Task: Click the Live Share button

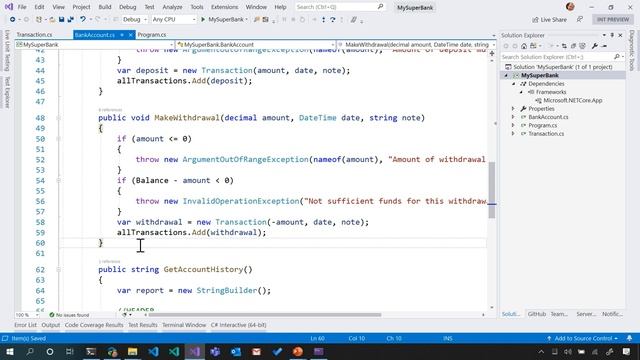Action: (x=549, y=20)
